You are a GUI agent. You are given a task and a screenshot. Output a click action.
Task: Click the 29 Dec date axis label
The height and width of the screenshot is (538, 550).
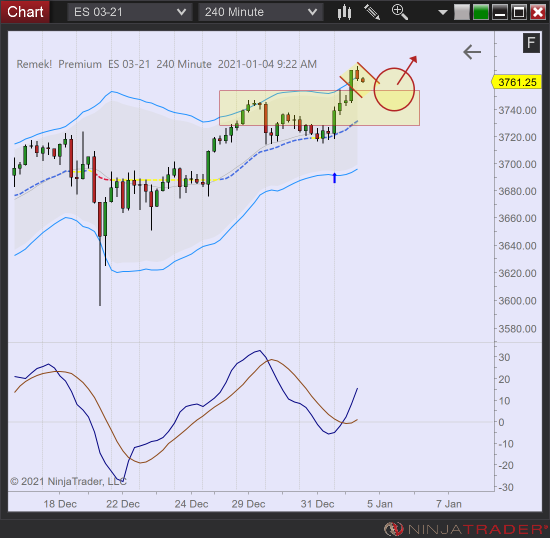[x=248, y=504]
